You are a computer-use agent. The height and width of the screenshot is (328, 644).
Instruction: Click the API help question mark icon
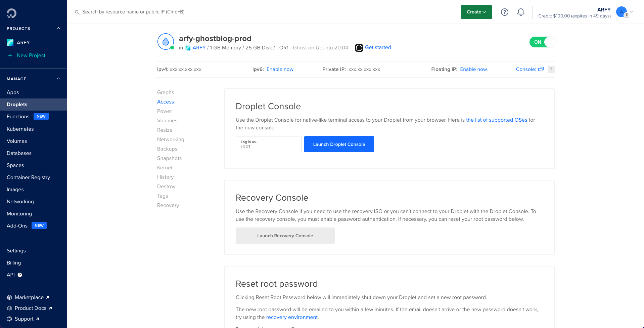20,275
